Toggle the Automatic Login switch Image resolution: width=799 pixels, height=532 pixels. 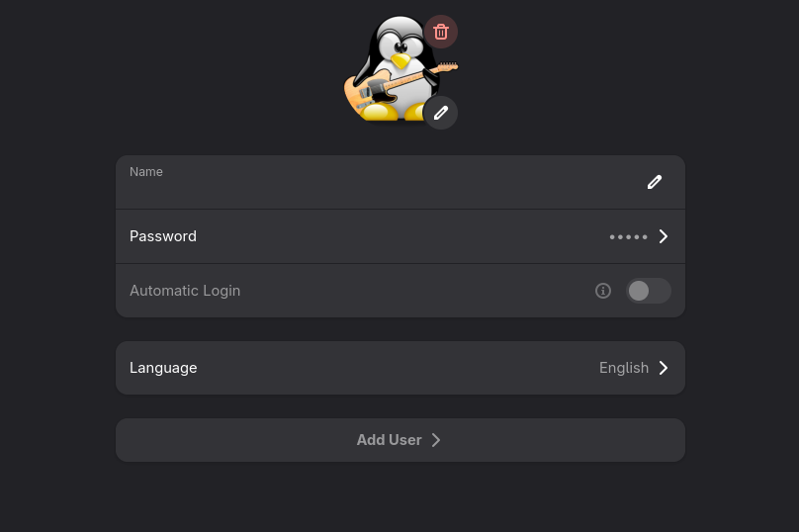pos(649,291)
